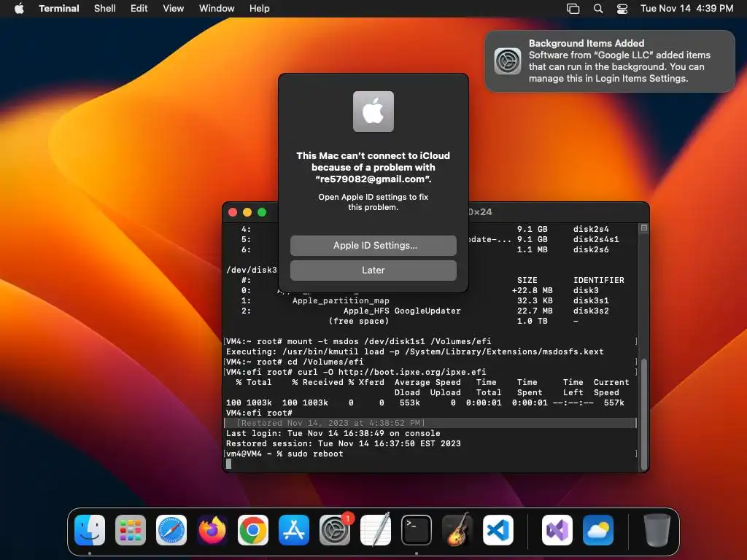
Task: Click the date and time display
Action: (x=686, y=8)
